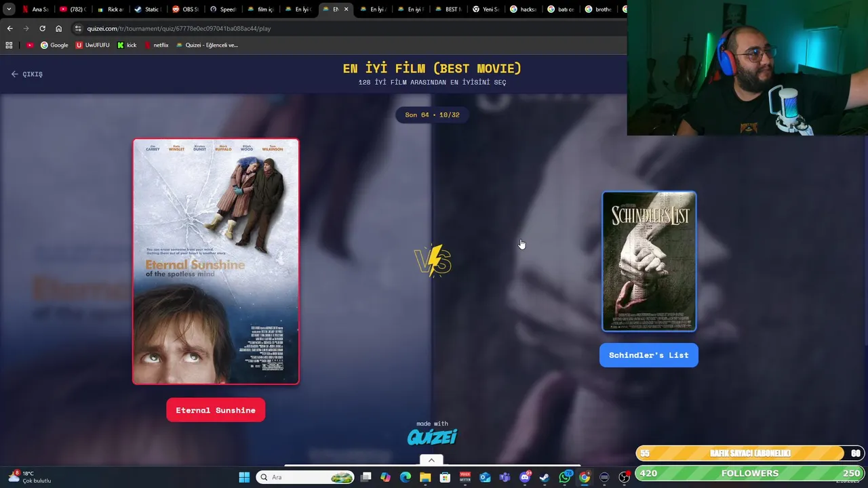The width and height of the screenshot is (868, 488).
Task: Open Microsoft Teams from the taskbar
Action: pyautogui.click(x=505, y=477)
